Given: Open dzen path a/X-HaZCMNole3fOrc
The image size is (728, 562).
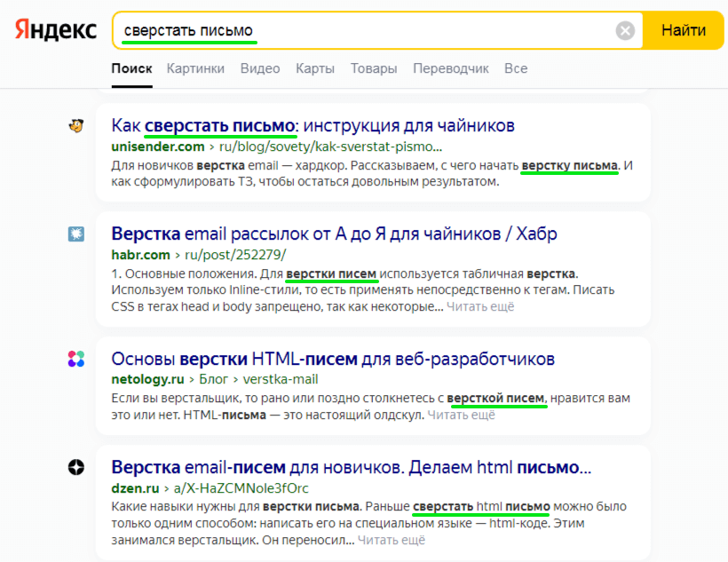Looking at the screenshot, I should [x=241, y=488].
